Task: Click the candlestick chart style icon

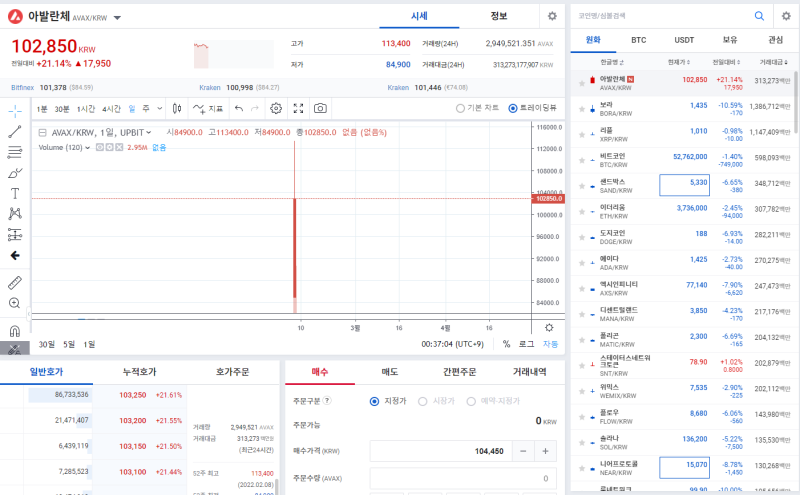Action: tap(177, 108)
